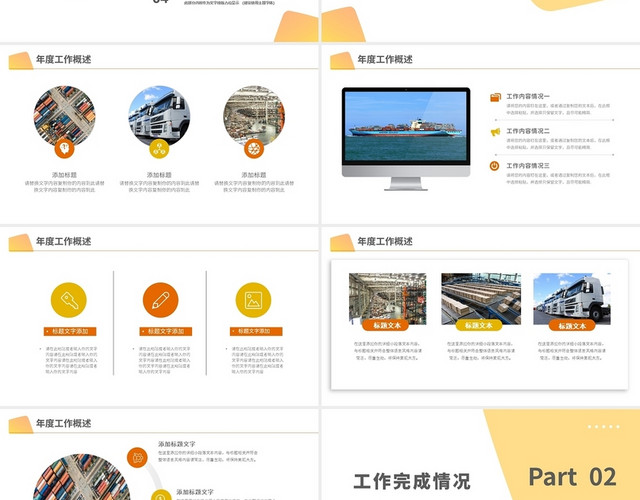The height and width of the screenshot is (500, 640).
Task: Select the text 工作内容情况二
Action: pos(528,131)
